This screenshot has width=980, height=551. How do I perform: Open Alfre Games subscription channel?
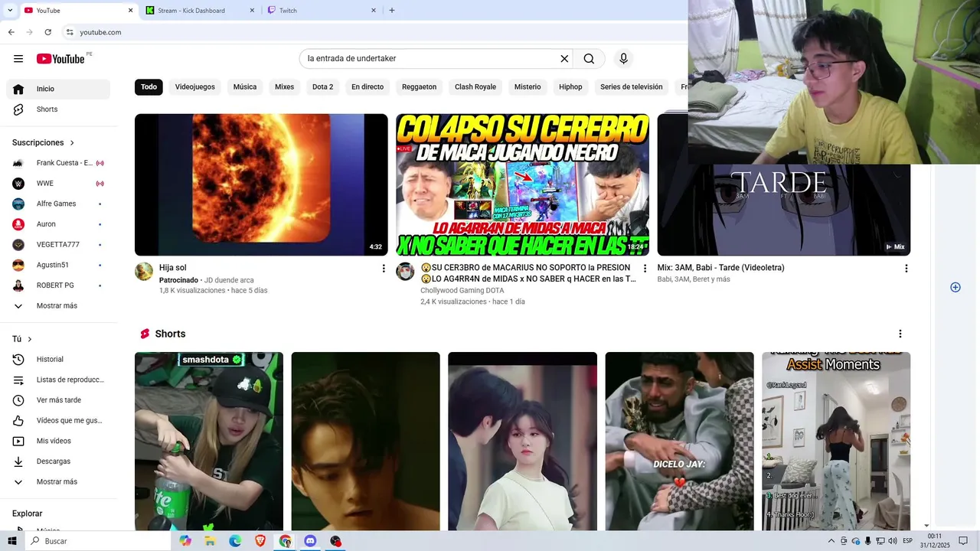(58, 204)
